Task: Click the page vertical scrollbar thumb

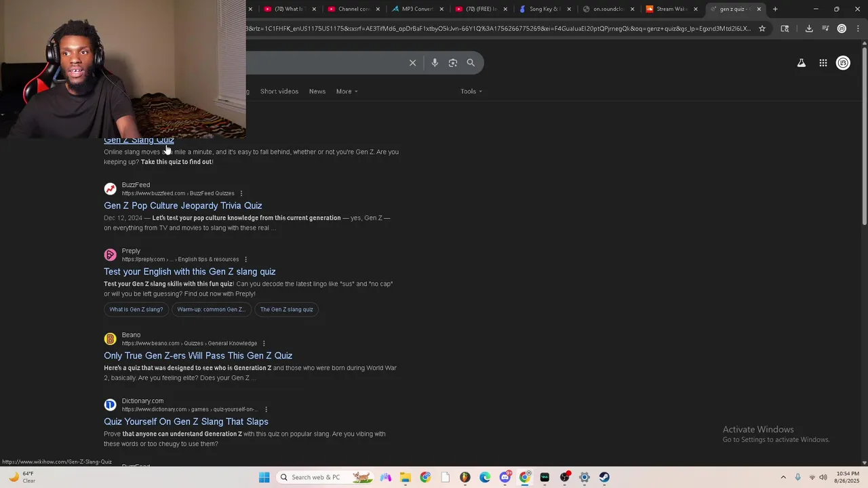Action: tap(864, 136)
